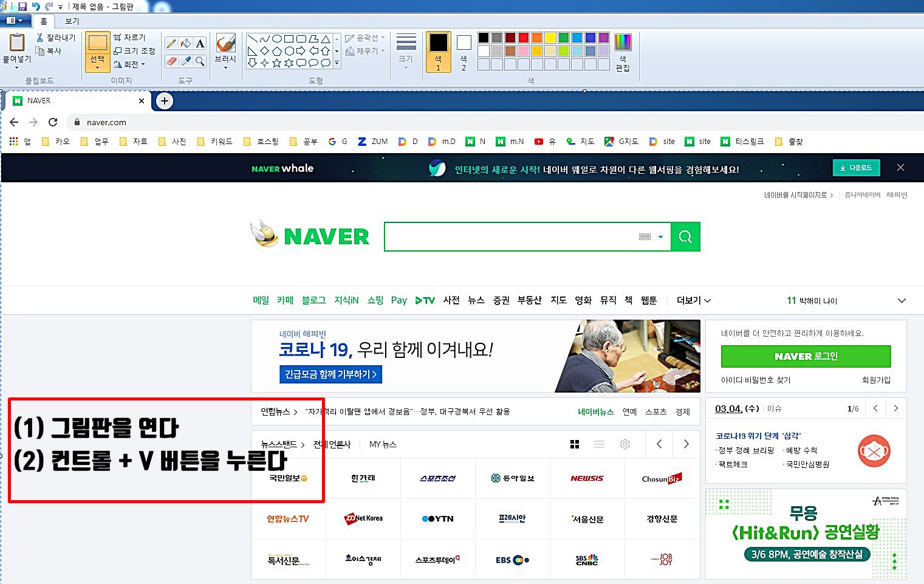Pick the red color in palette

point(524,38)
